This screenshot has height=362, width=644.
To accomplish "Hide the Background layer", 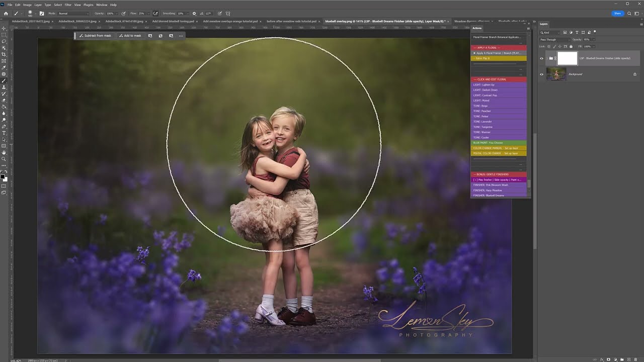I will pos(541,74).
